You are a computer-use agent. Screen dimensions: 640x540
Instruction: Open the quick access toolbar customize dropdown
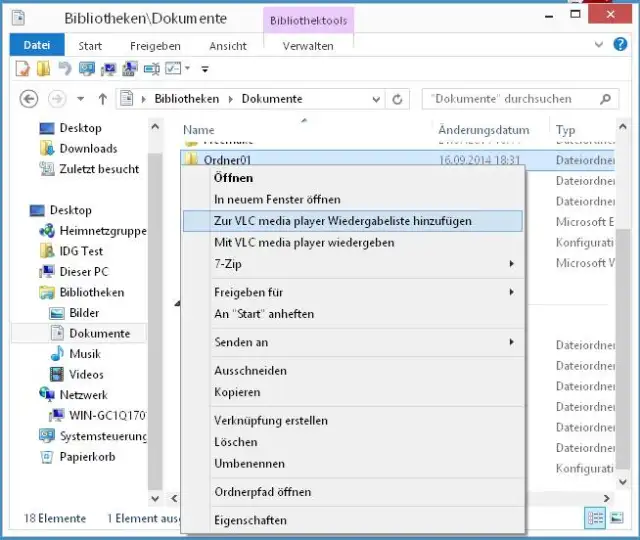click(205, 69)
